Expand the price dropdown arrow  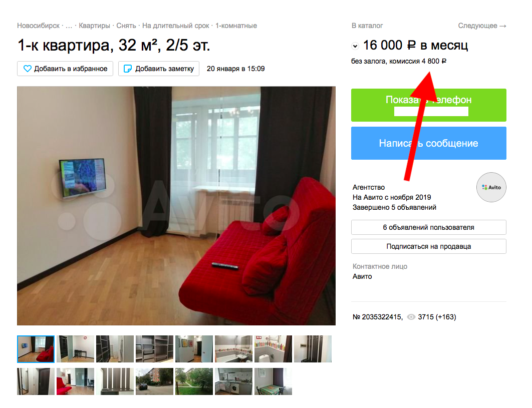point(355,46)
